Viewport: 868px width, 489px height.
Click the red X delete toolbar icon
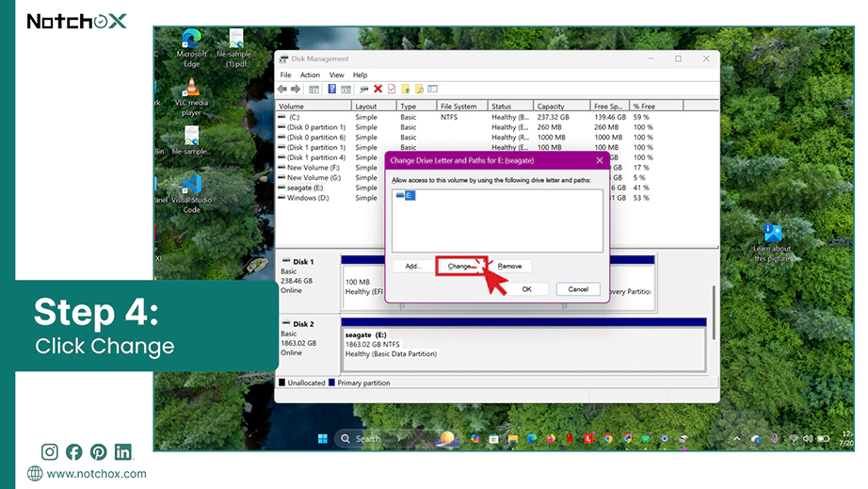pos(378,89)
